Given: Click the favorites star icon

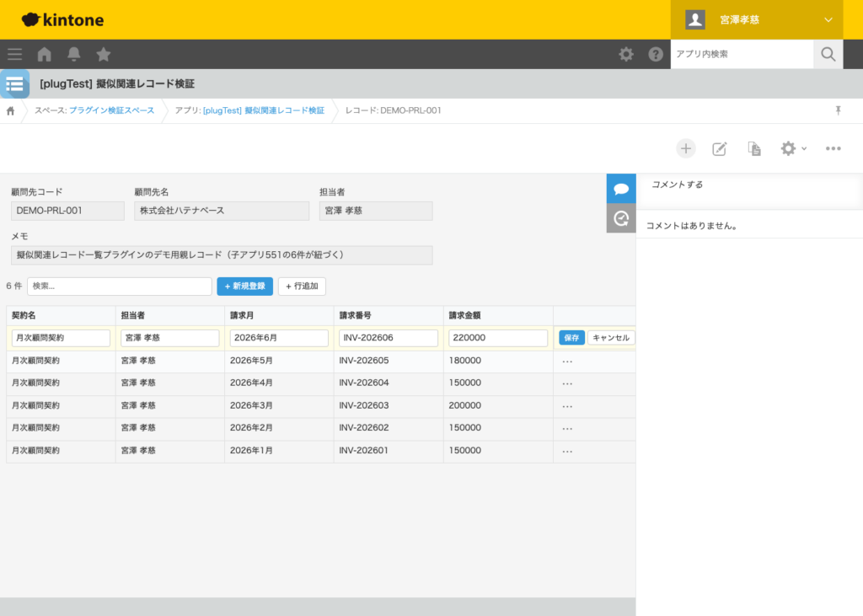Looking at the screenshot, I should pyautogui.click(x=103, y=54).
